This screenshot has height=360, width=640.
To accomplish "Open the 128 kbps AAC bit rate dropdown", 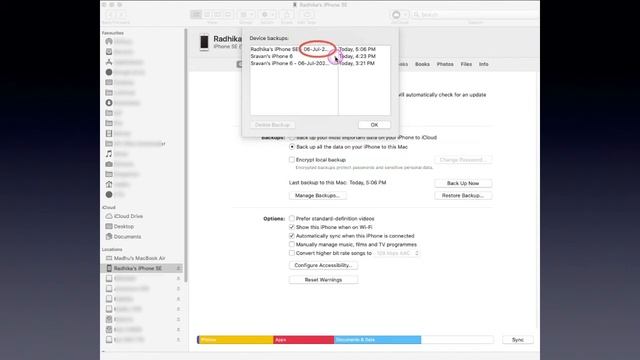I will (397, 253).
